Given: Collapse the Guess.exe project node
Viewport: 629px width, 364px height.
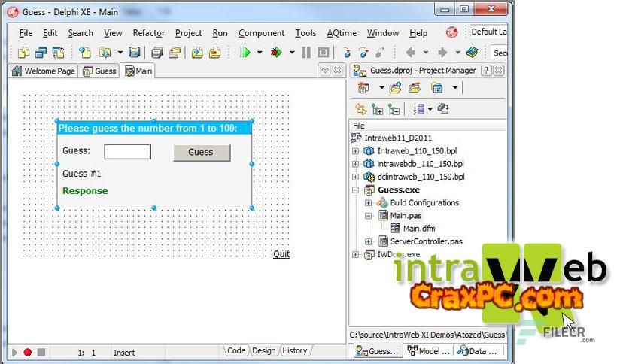Looking at the screenshot, I should pos(356,190).
